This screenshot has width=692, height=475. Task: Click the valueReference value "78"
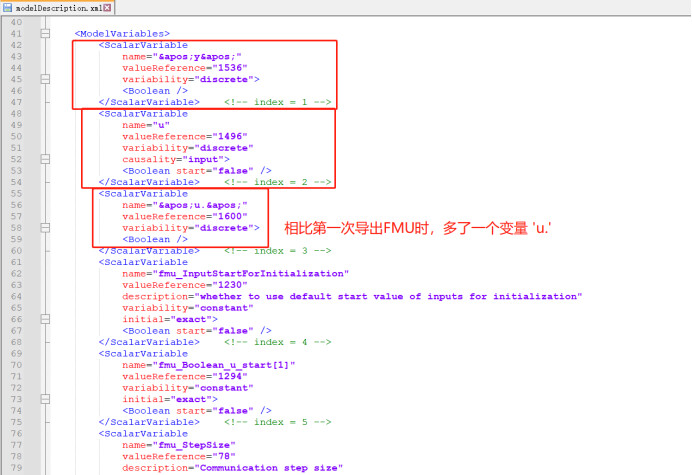pyautogui.click(x=224, y=456)
